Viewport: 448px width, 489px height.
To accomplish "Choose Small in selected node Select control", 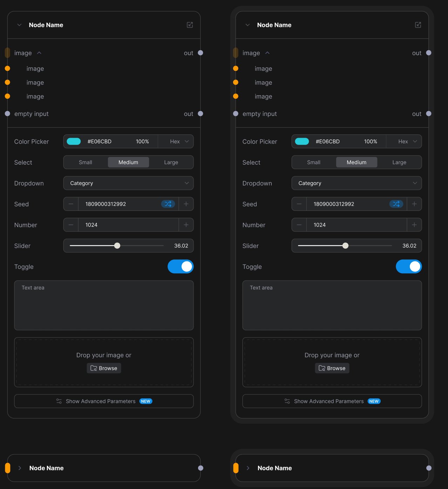I will click(314, 162).
